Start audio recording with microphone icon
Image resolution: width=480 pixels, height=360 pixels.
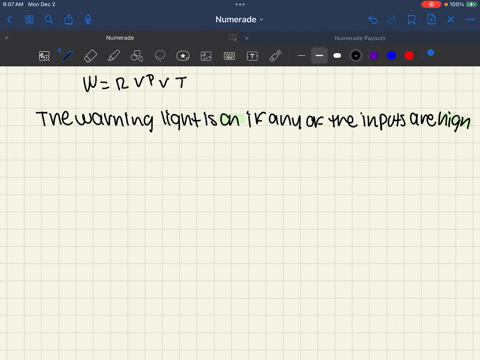point(88,20)
